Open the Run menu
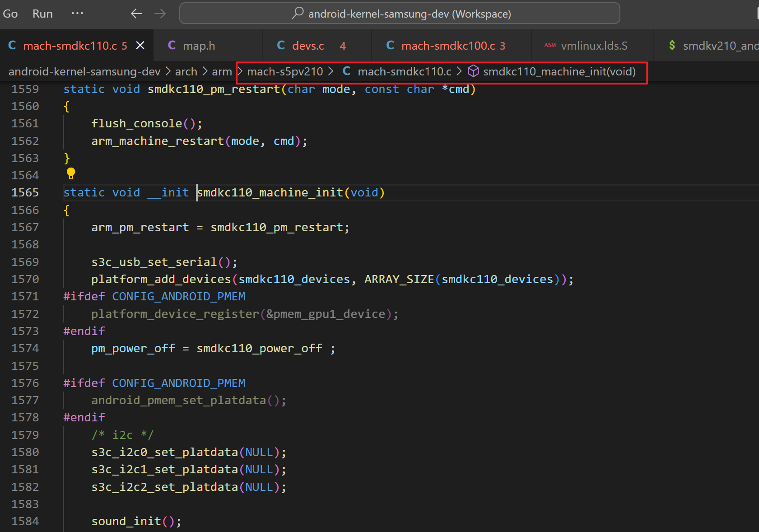 click(42, 14)
